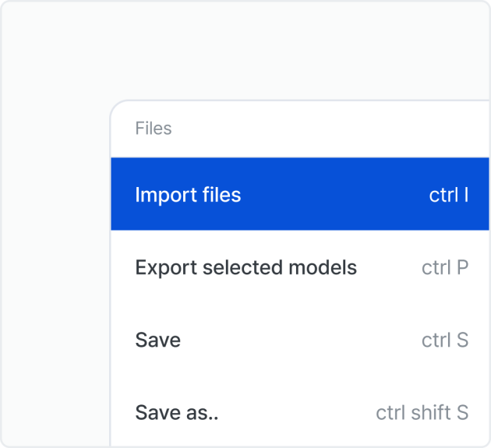Screen dimensions: 491x448
Task: Click blank space between Save and ctrl S
Action: pos(300,340)
